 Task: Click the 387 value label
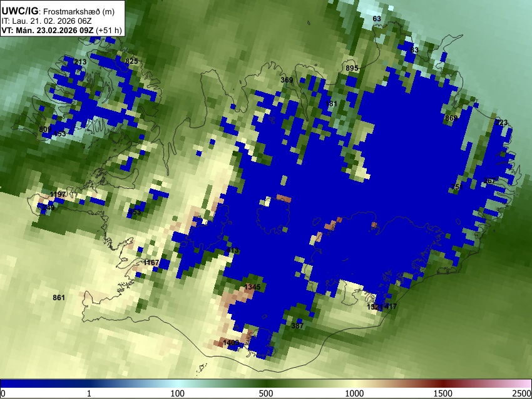coord(297,326)
